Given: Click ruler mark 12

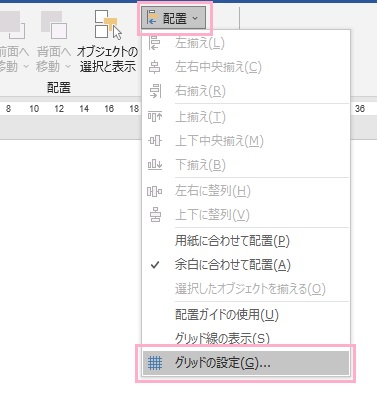Looking at the screenshot, I should (59, 109).
